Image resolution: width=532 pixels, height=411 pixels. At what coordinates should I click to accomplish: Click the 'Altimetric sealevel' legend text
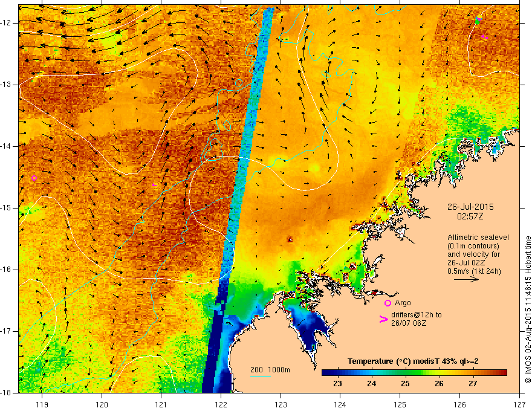click(478, 238)
